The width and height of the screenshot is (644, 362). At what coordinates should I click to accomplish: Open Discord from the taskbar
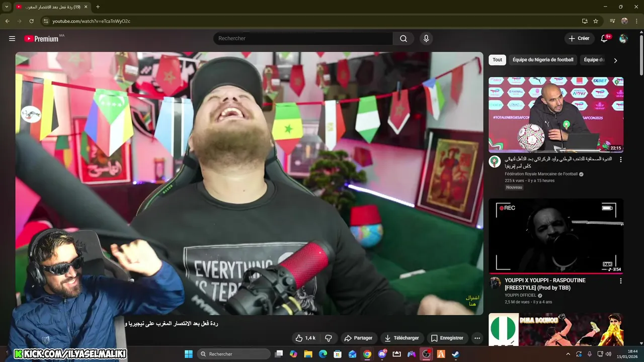click(x=382, y=354)
